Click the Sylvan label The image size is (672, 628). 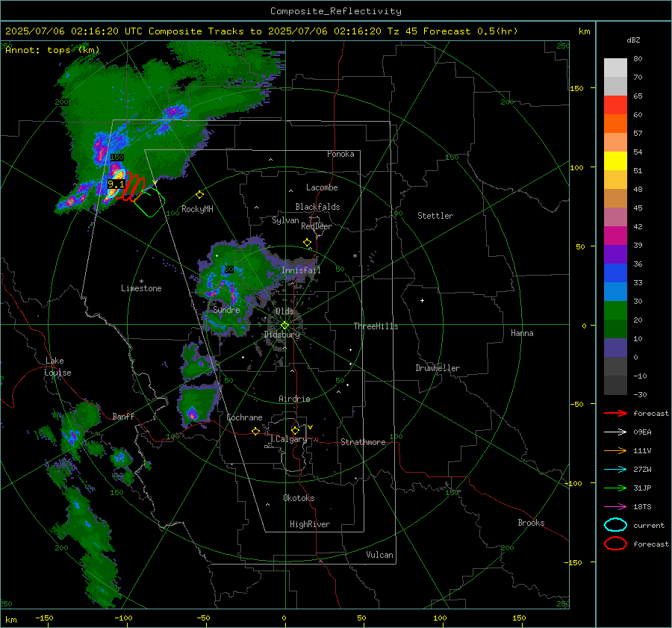click(x=285, y=220)
